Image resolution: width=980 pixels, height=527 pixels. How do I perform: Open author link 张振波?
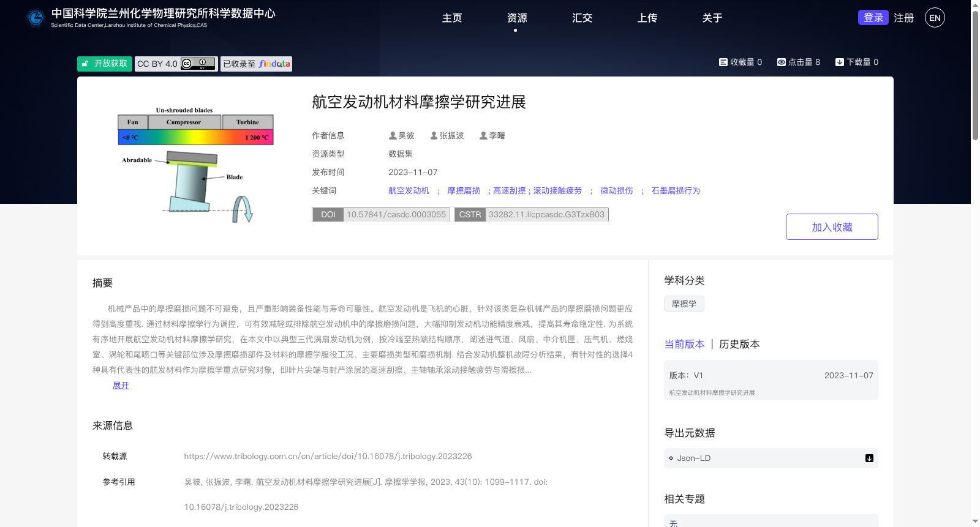pos(451,135)
